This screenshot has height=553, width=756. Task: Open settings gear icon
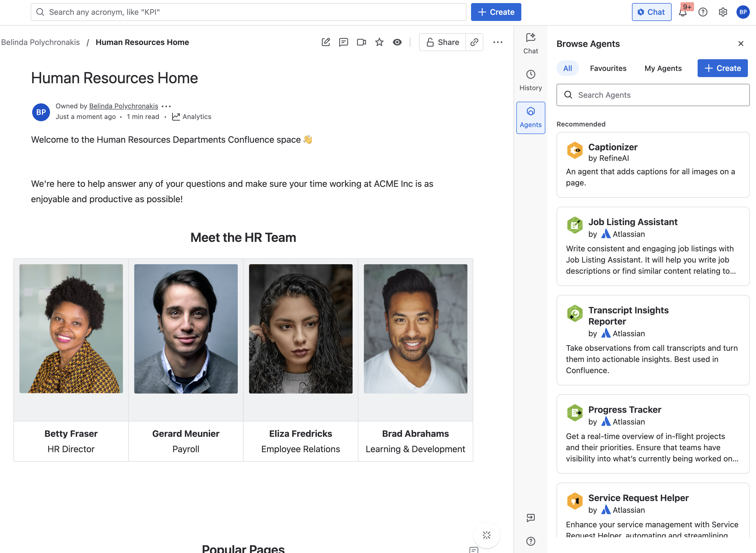click(x=723, y=12)
